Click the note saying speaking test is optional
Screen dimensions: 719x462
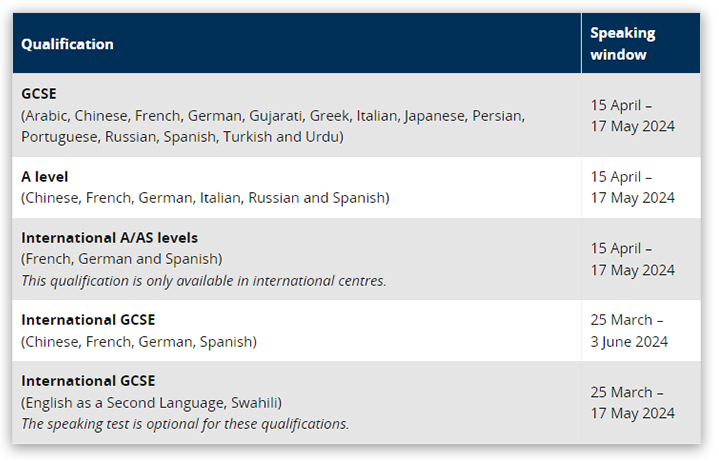(x=185, y=423)
